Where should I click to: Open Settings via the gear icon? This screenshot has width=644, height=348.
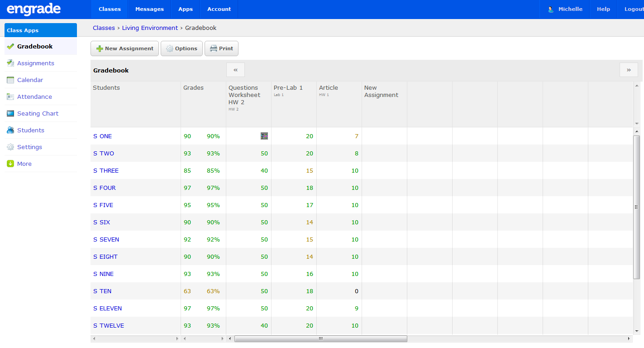[x=10, y=147]
